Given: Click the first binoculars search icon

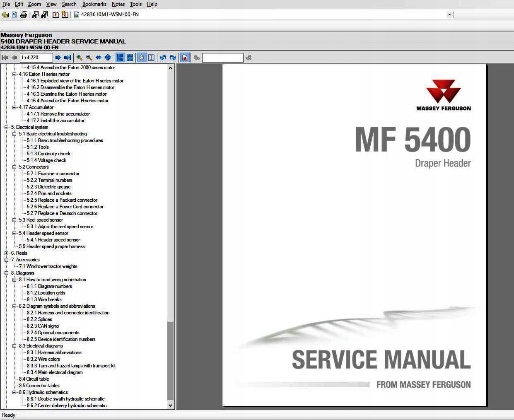Looking at the screenshot, I should click(x=35, y=14).
